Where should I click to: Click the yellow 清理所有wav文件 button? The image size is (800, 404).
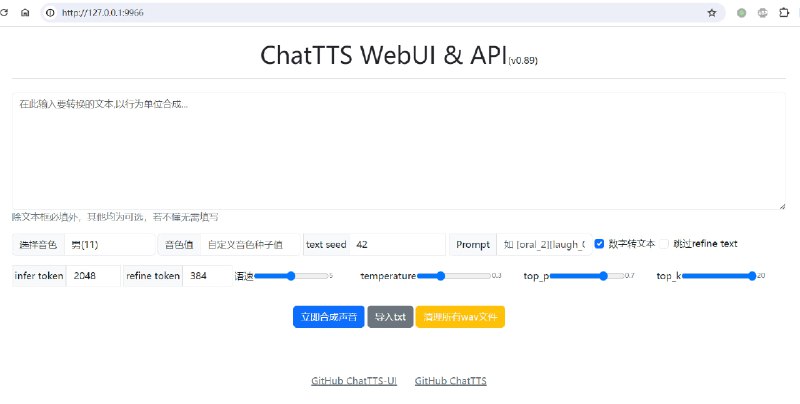pos(460,317)
